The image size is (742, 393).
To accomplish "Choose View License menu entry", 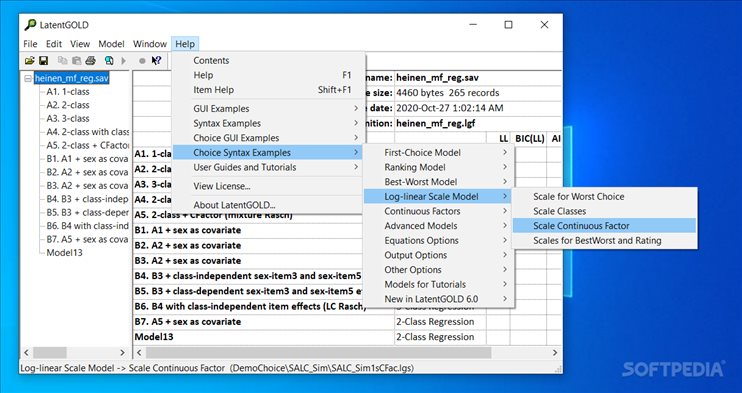I will (x=268, y=186).
